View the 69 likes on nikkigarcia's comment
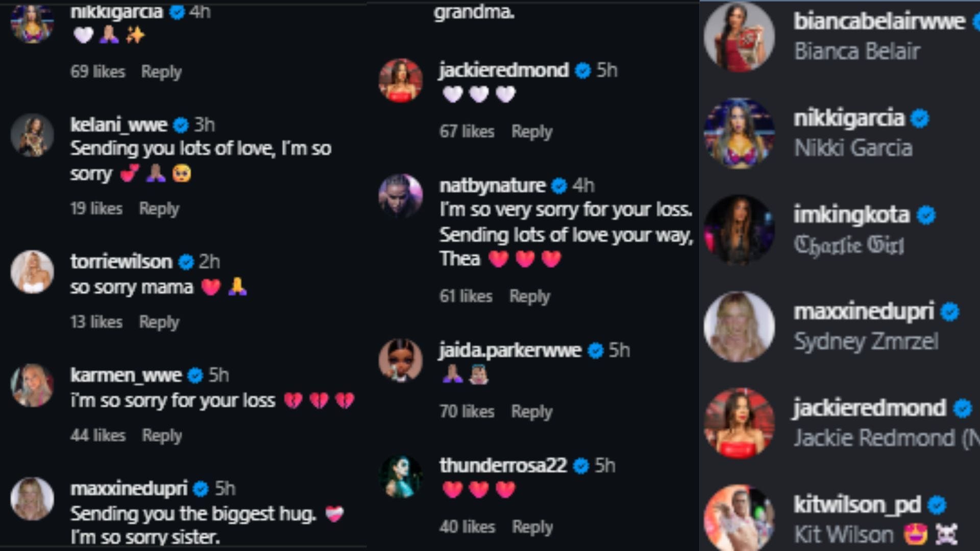 (x=97, y=72)
